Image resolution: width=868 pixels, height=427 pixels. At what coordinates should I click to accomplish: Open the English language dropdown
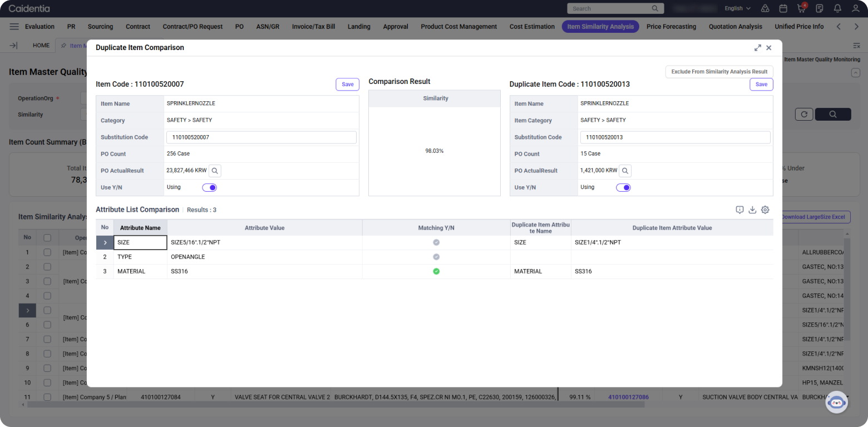tap(737, 8)
